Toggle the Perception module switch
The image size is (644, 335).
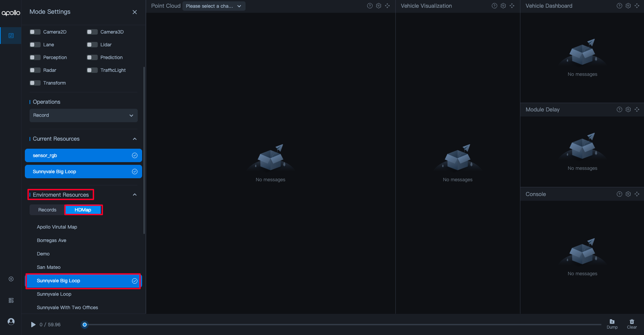click(35, 57)
